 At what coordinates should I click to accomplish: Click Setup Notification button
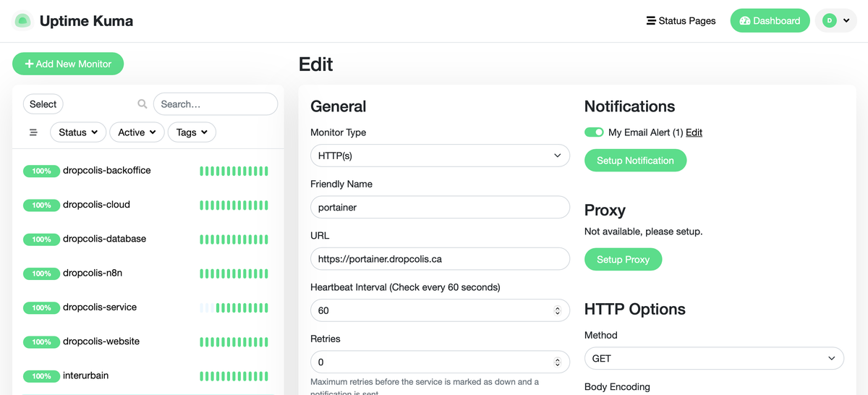click(635, 161)
